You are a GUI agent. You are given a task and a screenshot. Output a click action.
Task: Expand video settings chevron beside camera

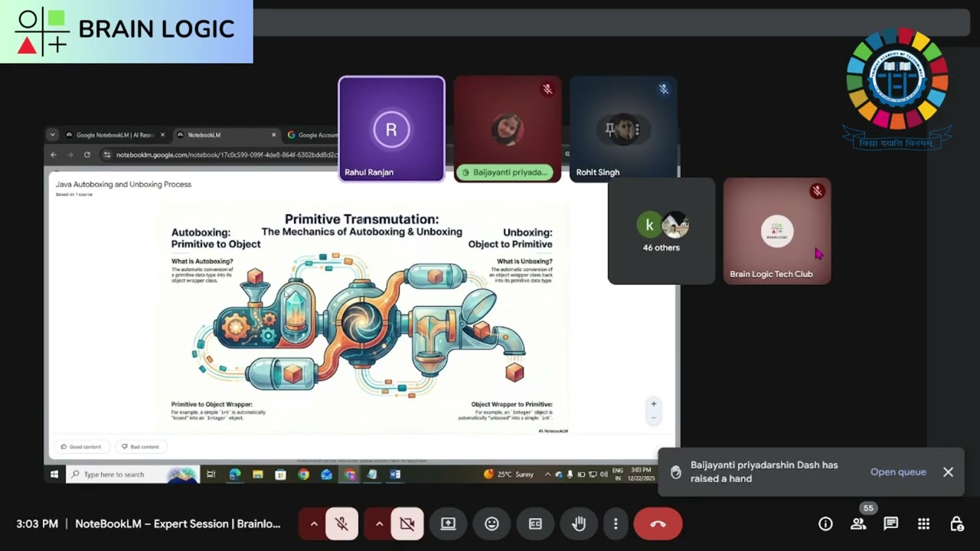(x=379, y=524)
